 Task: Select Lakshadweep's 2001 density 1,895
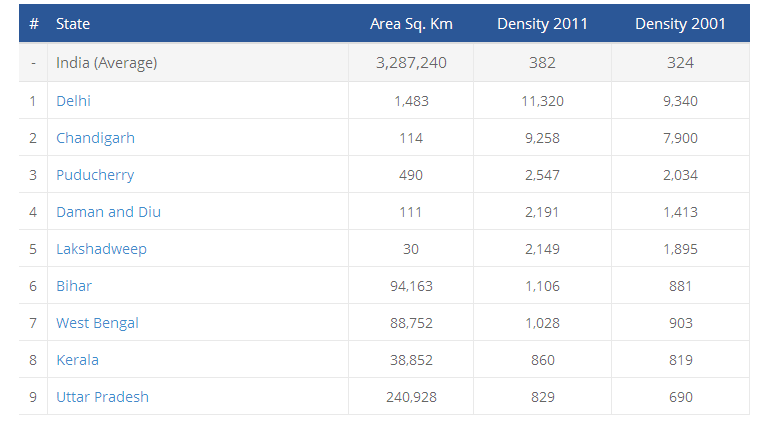pyautogui.click(x=680, y=250)
